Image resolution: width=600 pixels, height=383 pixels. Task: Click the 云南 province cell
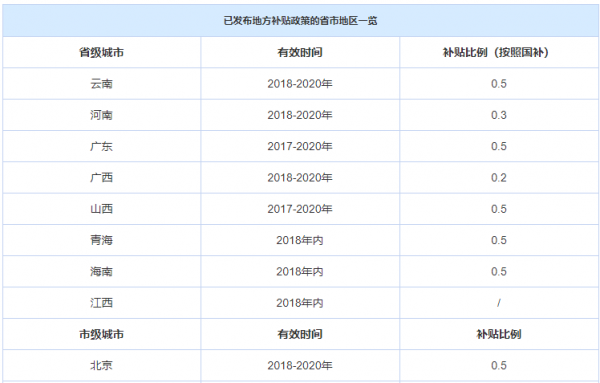101,84
